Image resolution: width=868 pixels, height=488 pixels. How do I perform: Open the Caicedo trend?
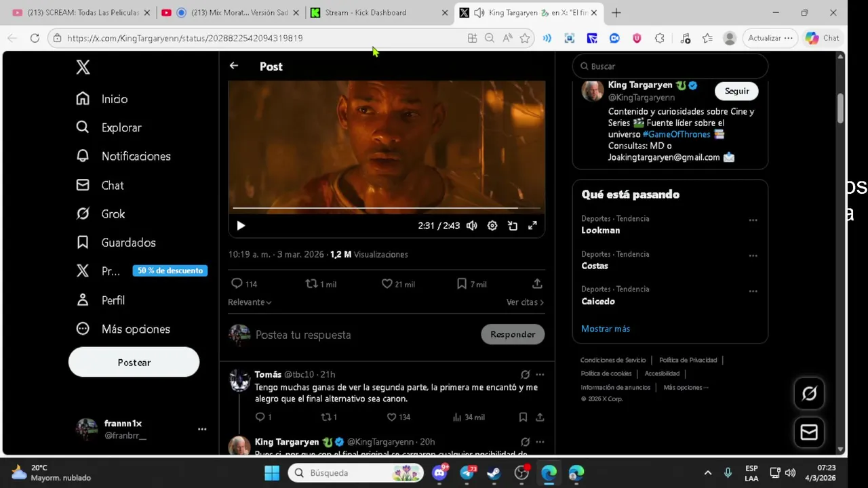click(598, 301)
